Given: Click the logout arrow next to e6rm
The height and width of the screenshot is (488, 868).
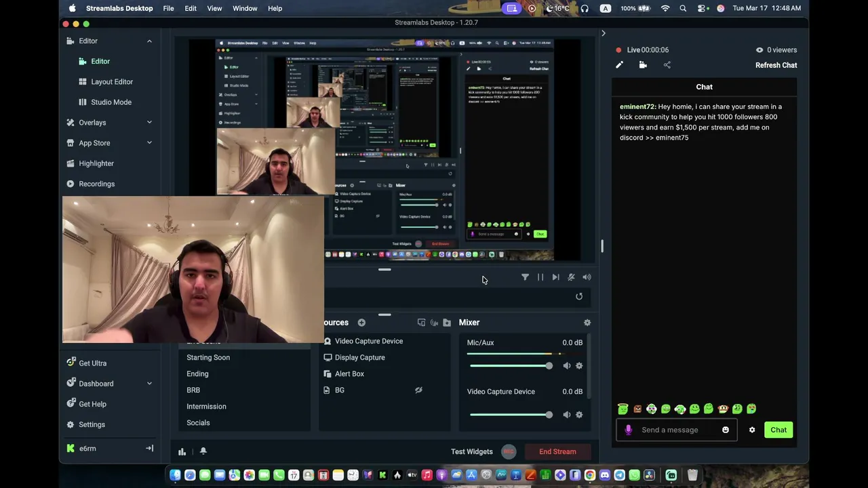Looking at the screenshot, I should coord(149,448).
